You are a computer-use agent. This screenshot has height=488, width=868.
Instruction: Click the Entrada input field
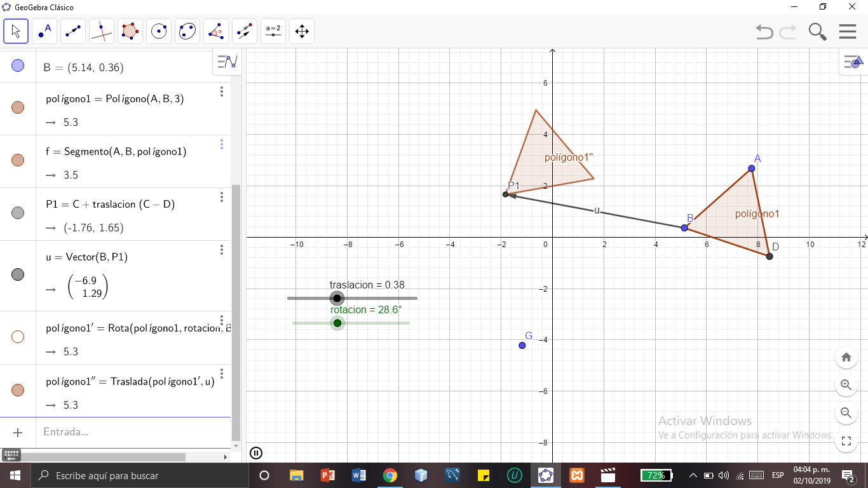pos(95,432)
